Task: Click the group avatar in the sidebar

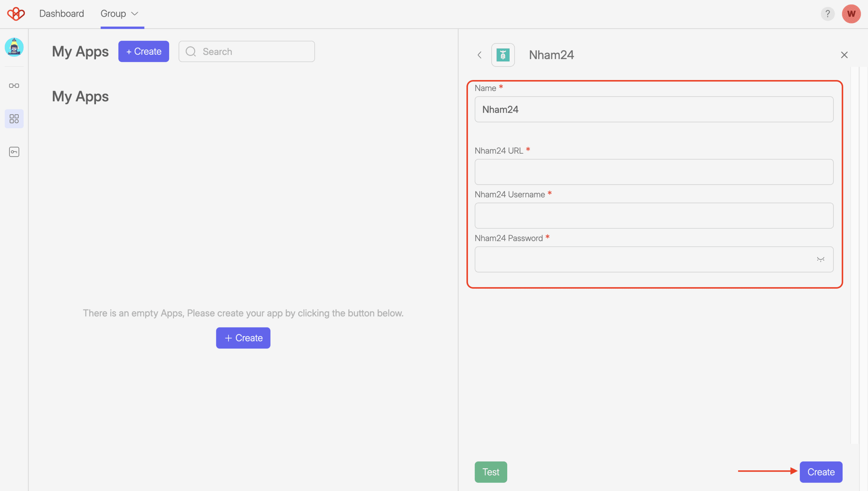Action: 14,47
